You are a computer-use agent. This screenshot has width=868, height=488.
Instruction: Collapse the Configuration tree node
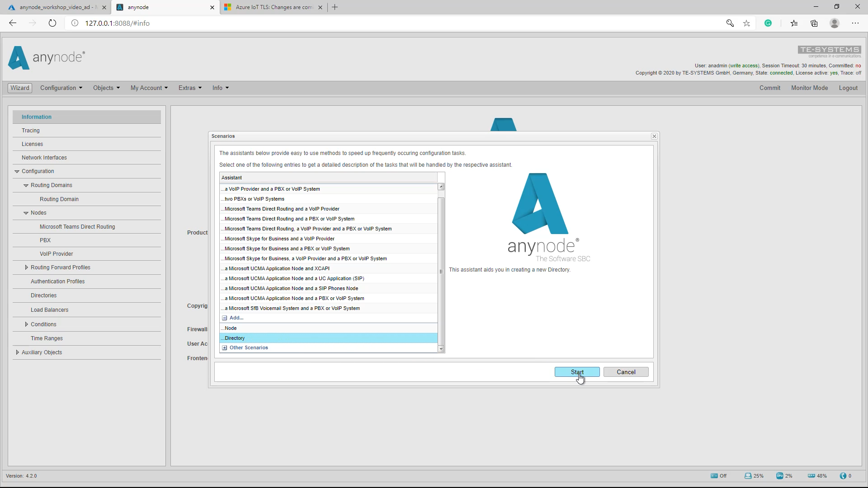point(17,171)
